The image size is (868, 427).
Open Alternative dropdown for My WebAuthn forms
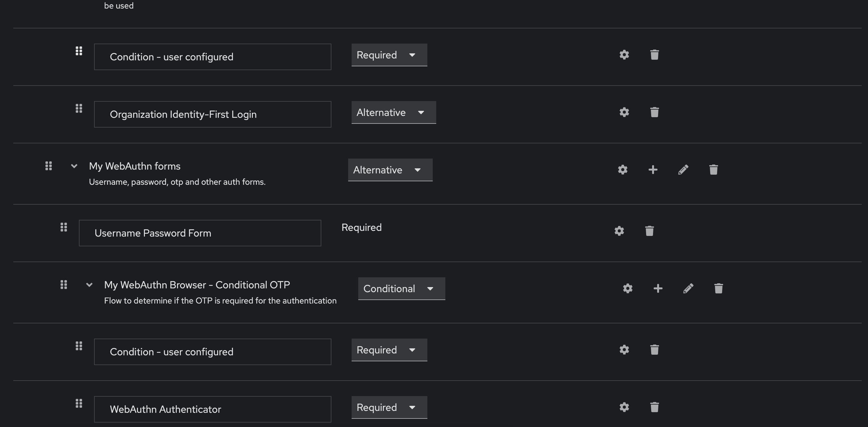(390, 170)
